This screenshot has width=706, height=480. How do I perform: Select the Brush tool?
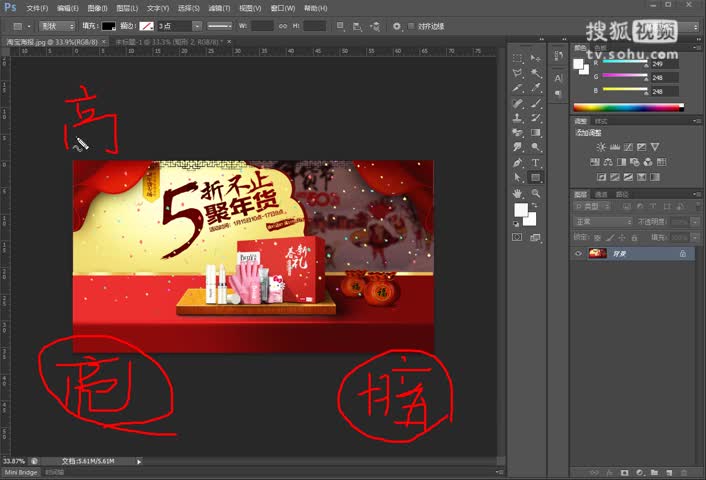[535, 103]
